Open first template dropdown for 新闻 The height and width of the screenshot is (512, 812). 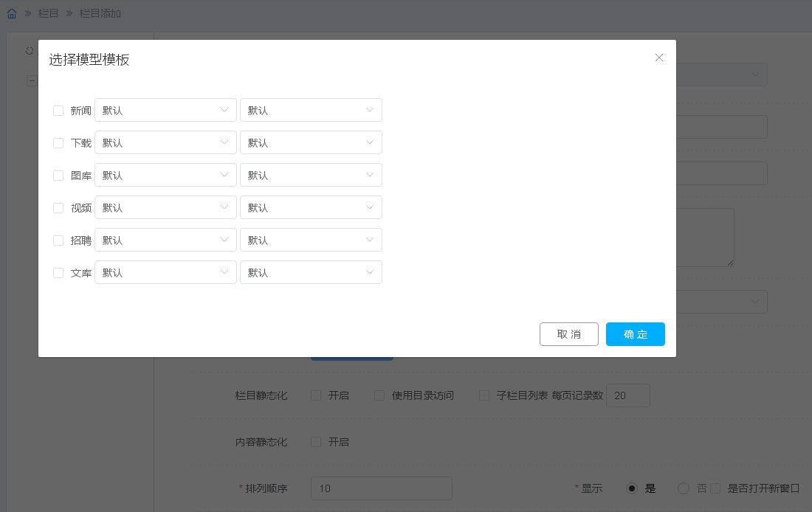tap(165, 110)
